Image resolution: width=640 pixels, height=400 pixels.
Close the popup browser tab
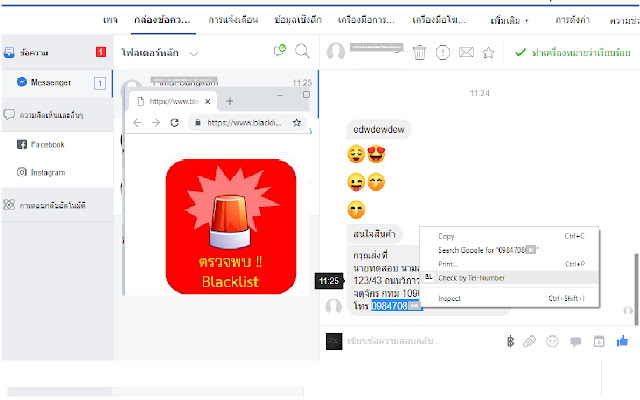tap(208, 101)
